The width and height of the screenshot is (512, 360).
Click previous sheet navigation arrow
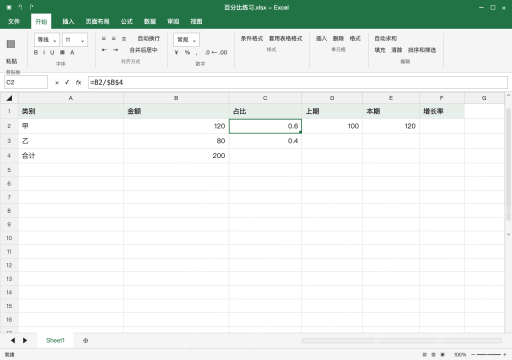point(13,340)
